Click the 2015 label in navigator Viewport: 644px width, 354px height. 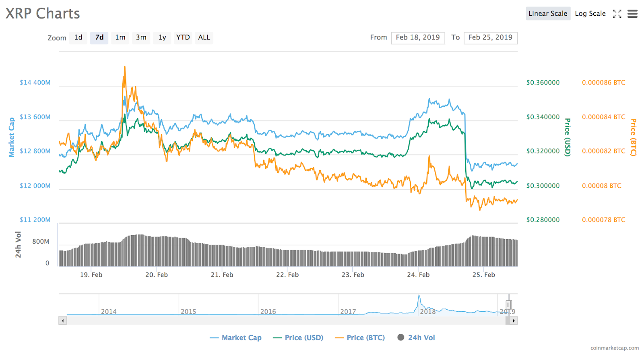pyautogui.click(x=188, y=312)
